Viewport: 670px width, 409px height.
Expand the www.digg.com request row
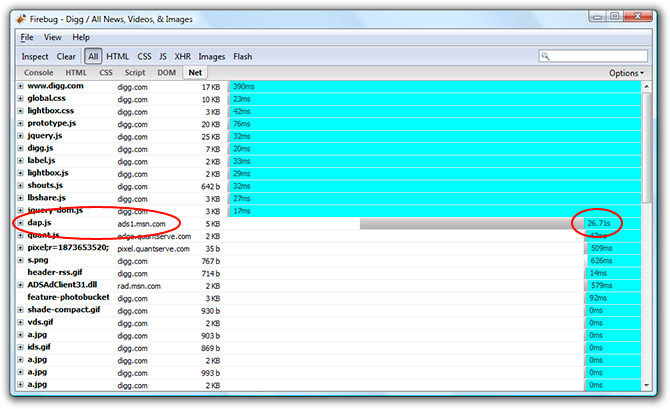[x=20, y=86]
